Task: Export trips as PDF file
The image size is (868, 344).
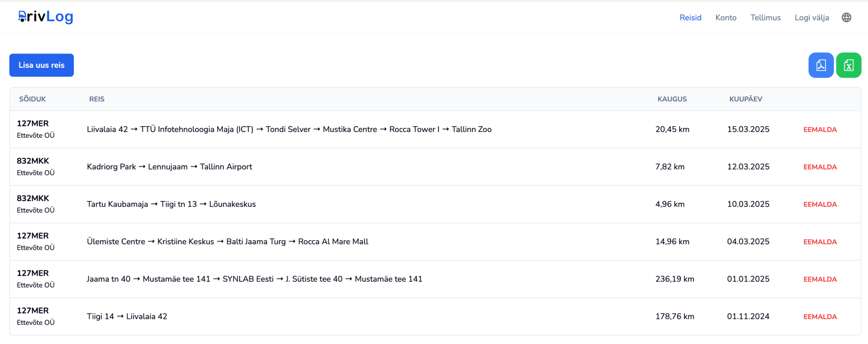Action: click(821, 65)
